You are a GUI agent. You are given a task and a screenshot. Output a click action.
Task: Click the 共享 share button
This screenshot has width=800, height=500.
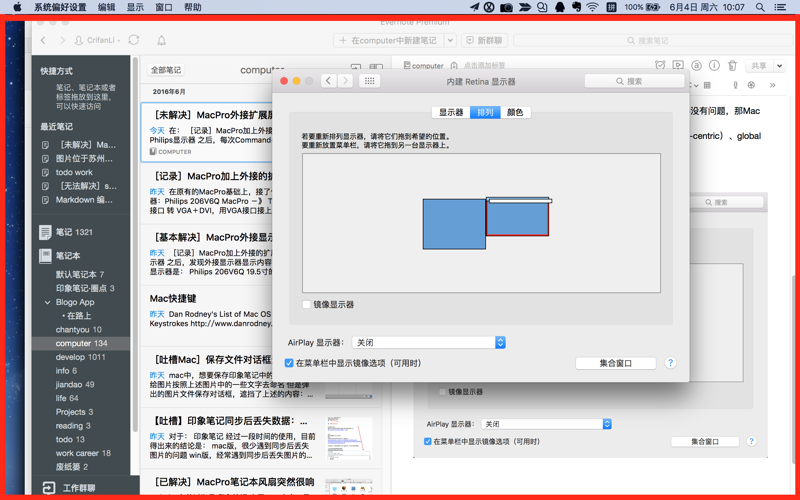tap(759, 65)
